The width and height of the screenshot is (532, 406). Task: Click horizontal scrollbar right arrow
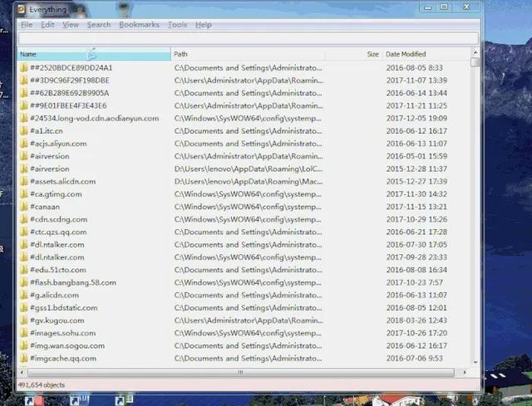[464, 373]
